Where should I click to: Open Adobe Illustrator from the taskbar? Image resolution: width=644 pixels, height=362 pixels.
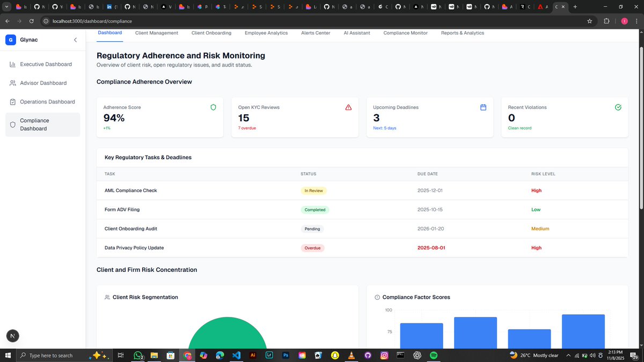[x=253, y=355]
